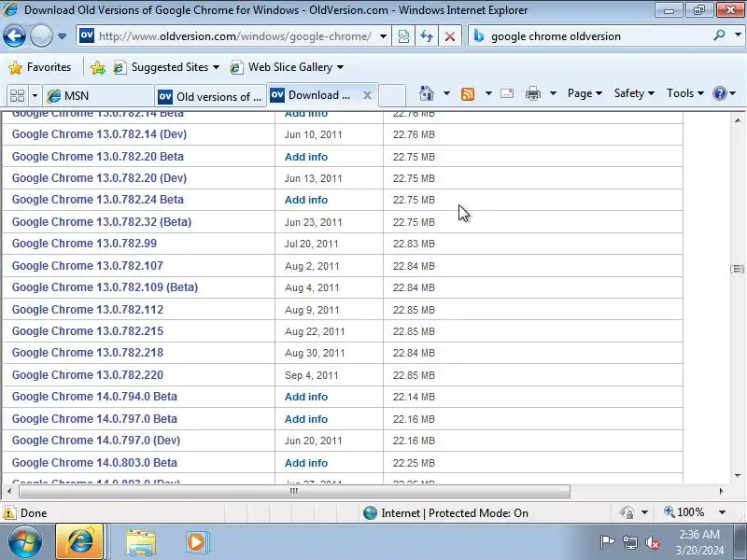The image size is (747, 560).
Task: Open the Page menu
Action: click(585, 93)
